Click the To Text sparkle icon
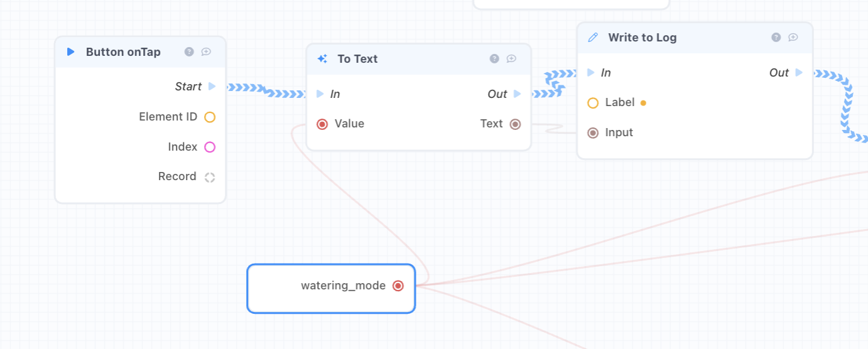 (322, 59)
